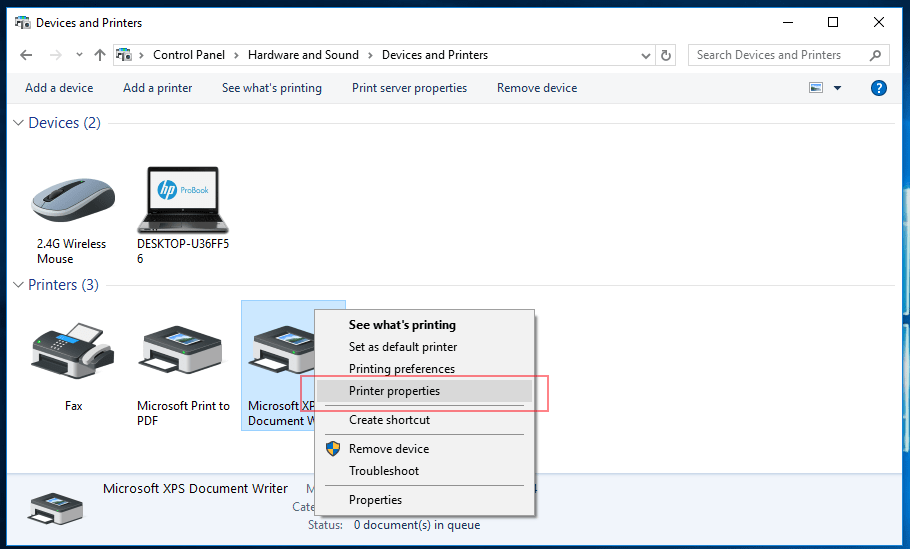Viewport: 910px width, 549px height.
Task: Click the 0 document(s) in queue status text
Action: [417, 525]
